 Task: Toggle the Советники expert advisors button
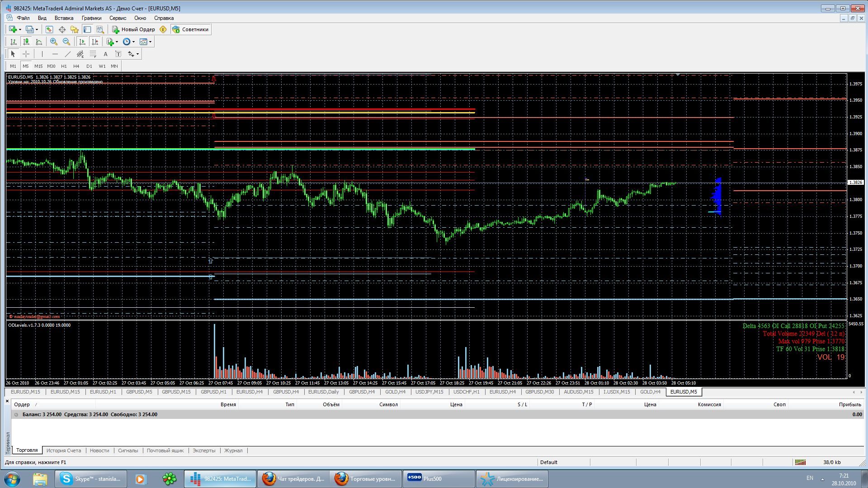(x=190, y=29)
